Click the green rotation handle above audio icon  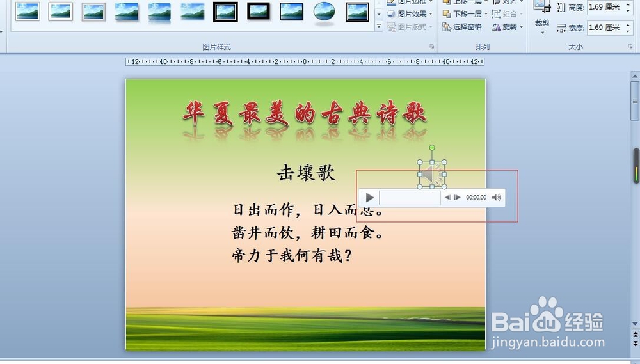click(x=432, y=148)
